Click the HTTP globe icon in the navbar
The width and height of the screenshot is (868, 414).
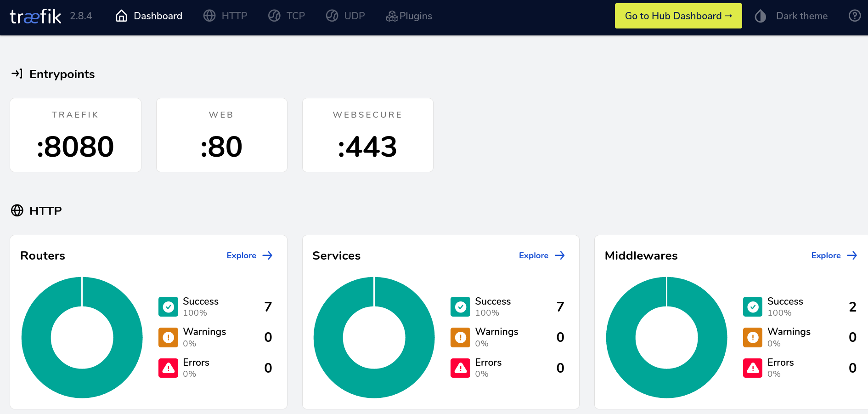(x=209, y=15)
